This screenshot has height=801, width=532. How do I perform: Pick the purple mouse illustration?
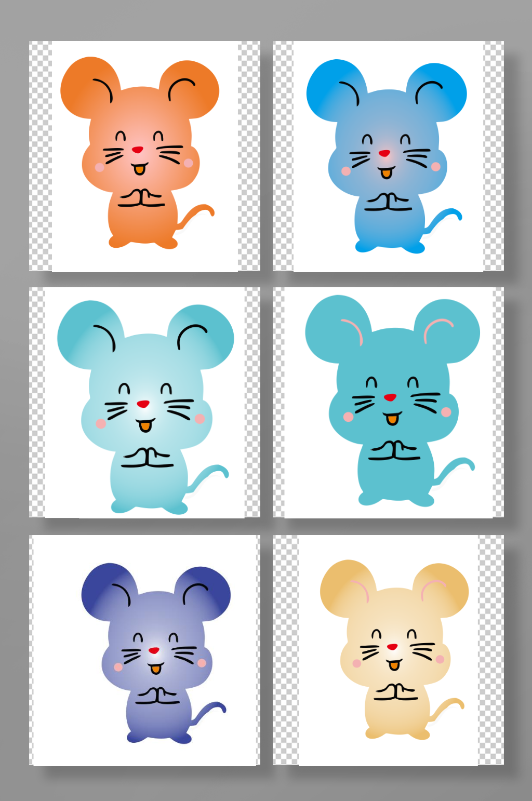155,653
